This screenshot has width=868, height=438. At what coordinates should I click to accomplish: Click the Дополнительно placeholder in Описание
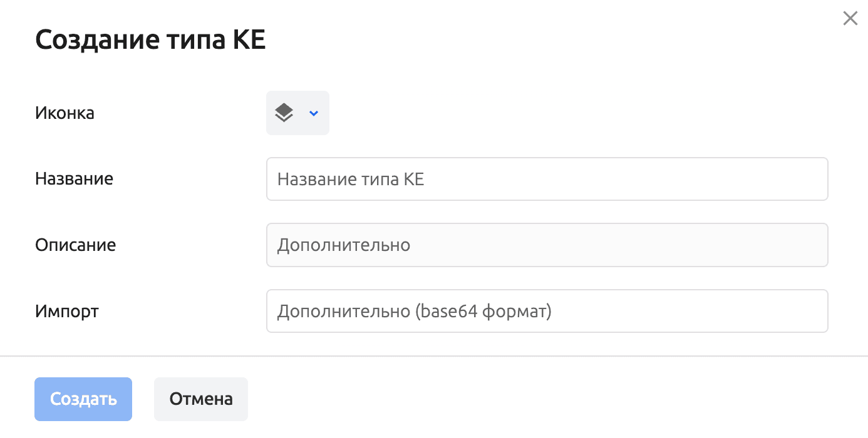(343, 245)
